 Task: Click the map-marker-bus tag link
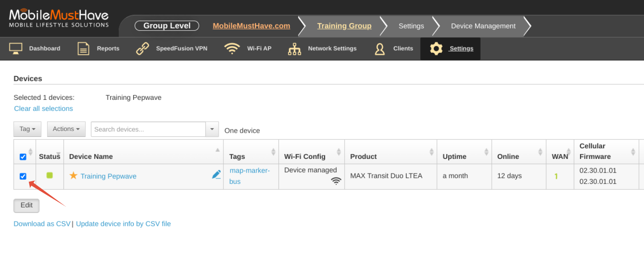[x=250, y=176]
